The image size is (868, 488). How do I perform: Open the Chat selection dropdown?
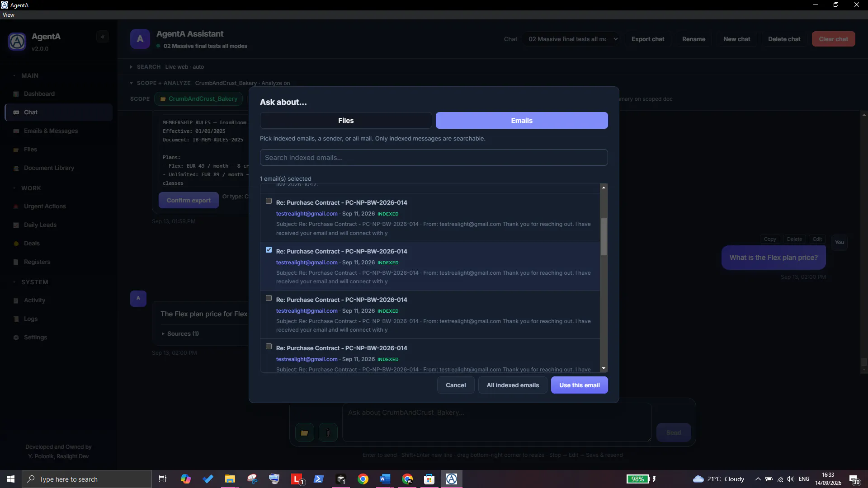point(572,39)
